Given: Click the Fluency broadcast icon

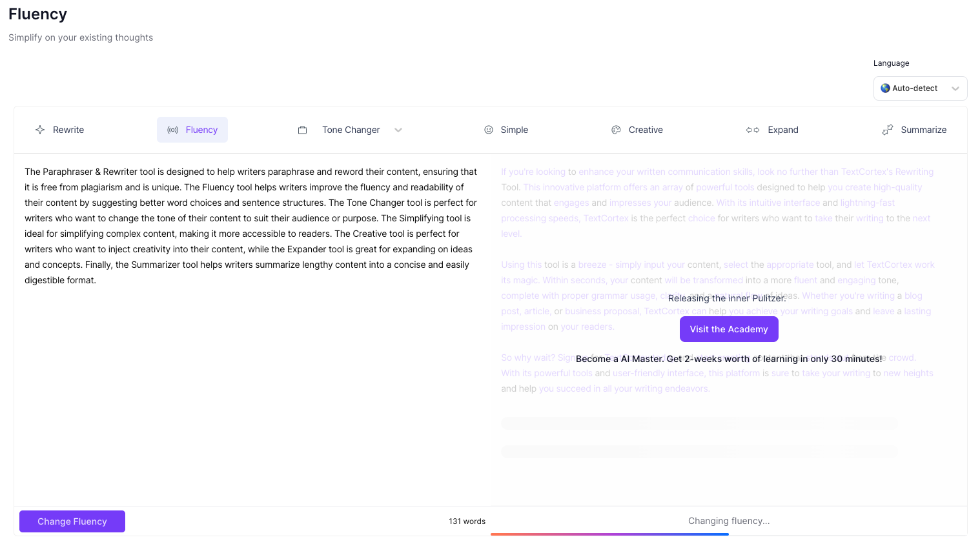Looking at the screenshot, I should (x=172, y=130).
